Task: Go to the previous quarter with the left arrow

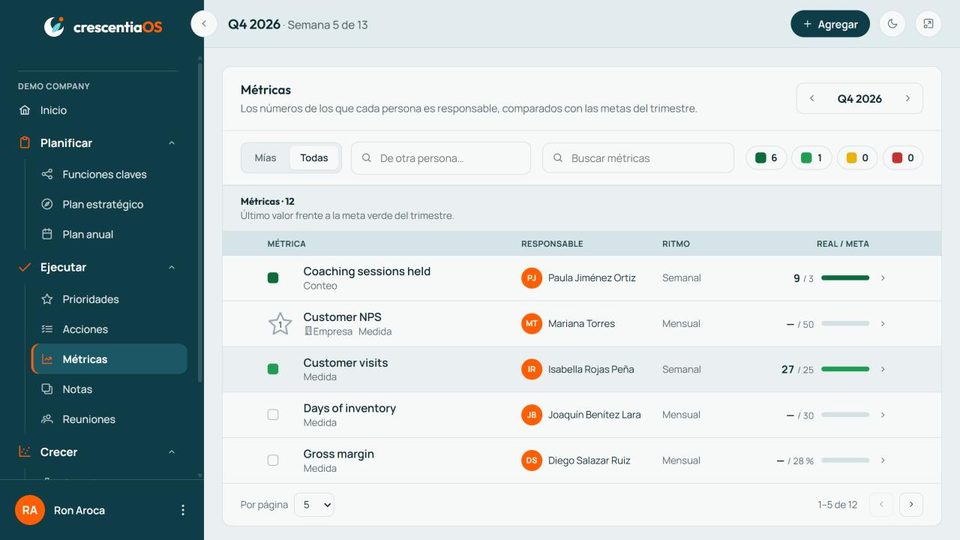Action: tap(812, 99)
